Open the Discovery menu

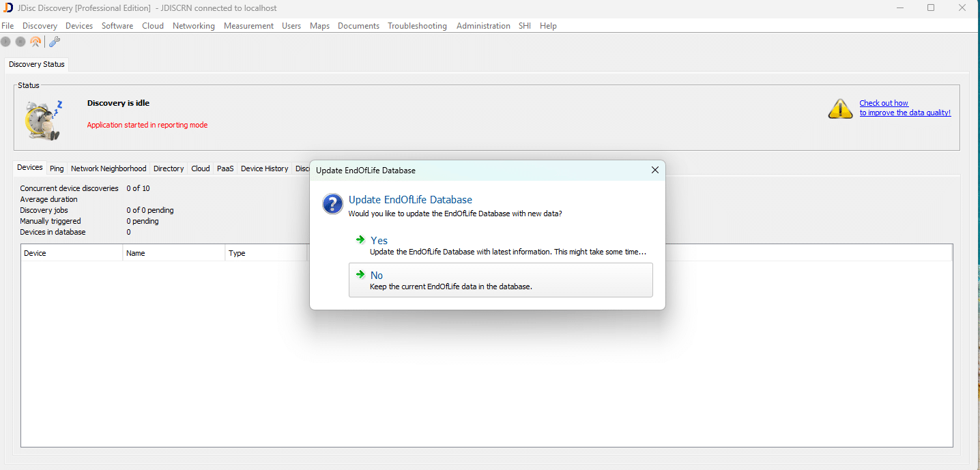point(40,26)
